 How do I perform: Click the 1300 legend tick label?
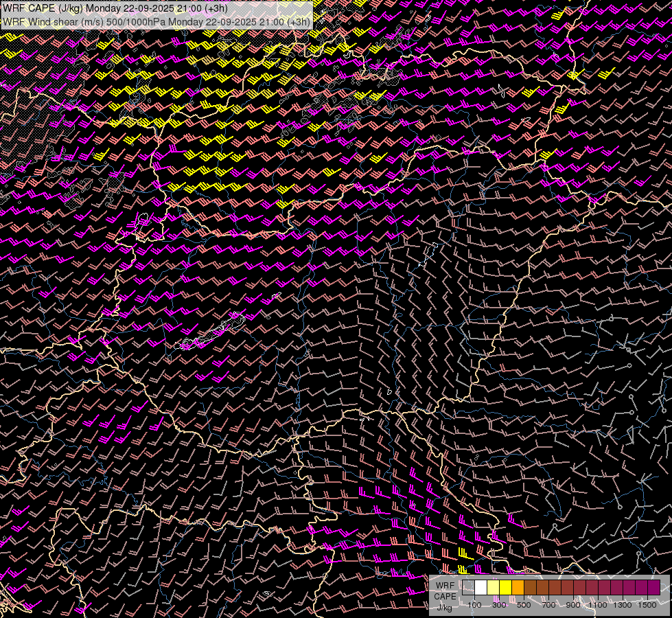pyautogui.click(x=623, y=605)
